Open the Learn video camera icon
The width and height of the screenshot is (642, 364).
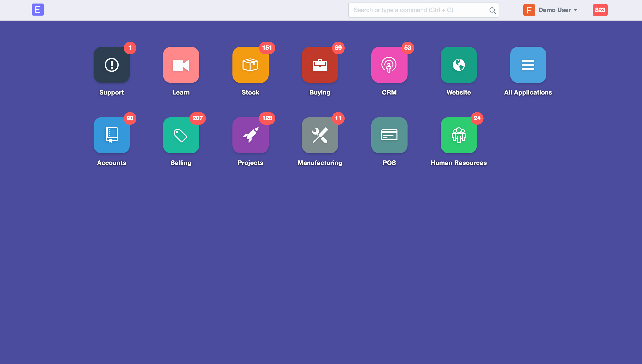coord(181,65)
